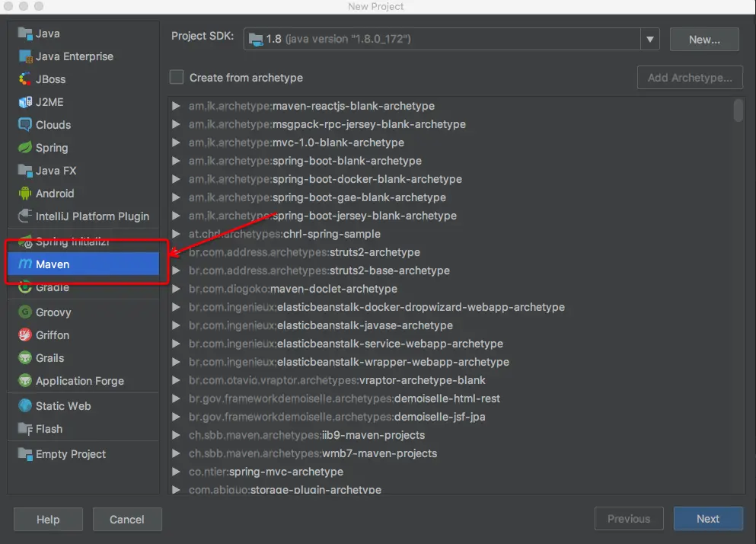The width and height of the screenshot is (756, 544).
Task: Open the Project SDK dropdown arrow
Action: pos(650,39)
